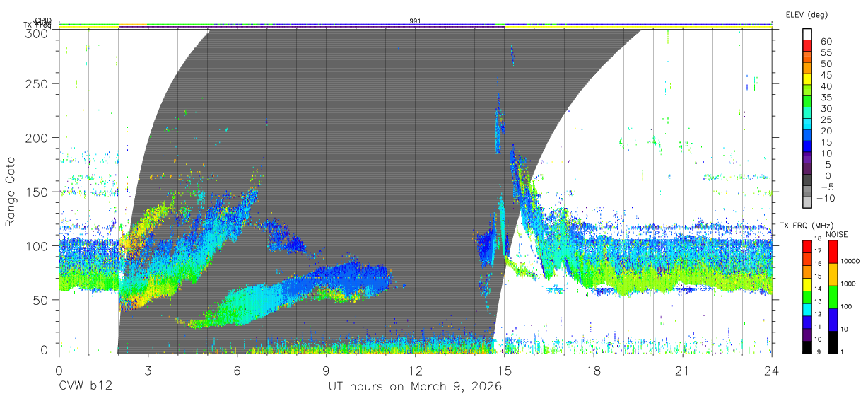
Task: Click the 100 tick label on the Range Gate axis
Action: click(37, 245)
